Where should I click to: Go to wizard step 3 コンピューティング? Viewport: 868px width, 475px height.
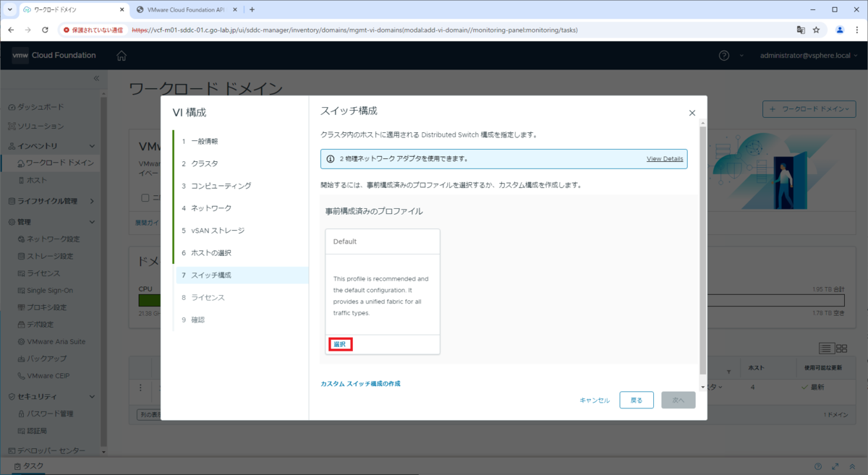coord(221,186)
